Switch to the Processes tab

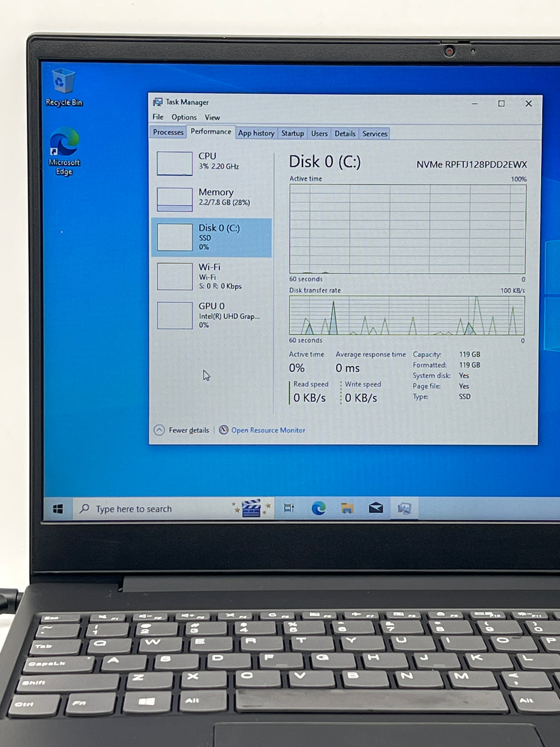(168, 132)
